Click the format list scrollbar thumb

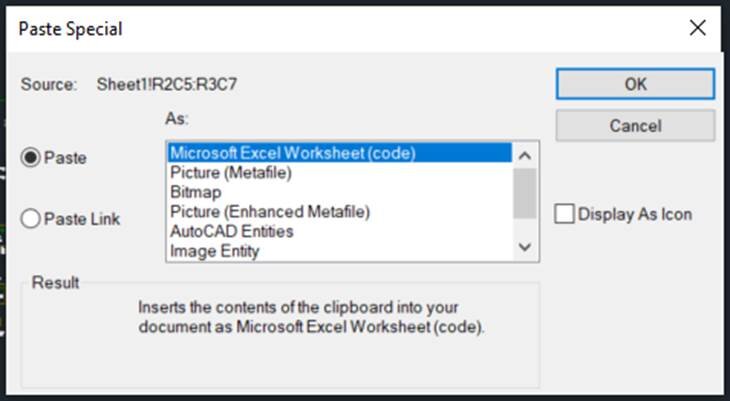(525, 192)
